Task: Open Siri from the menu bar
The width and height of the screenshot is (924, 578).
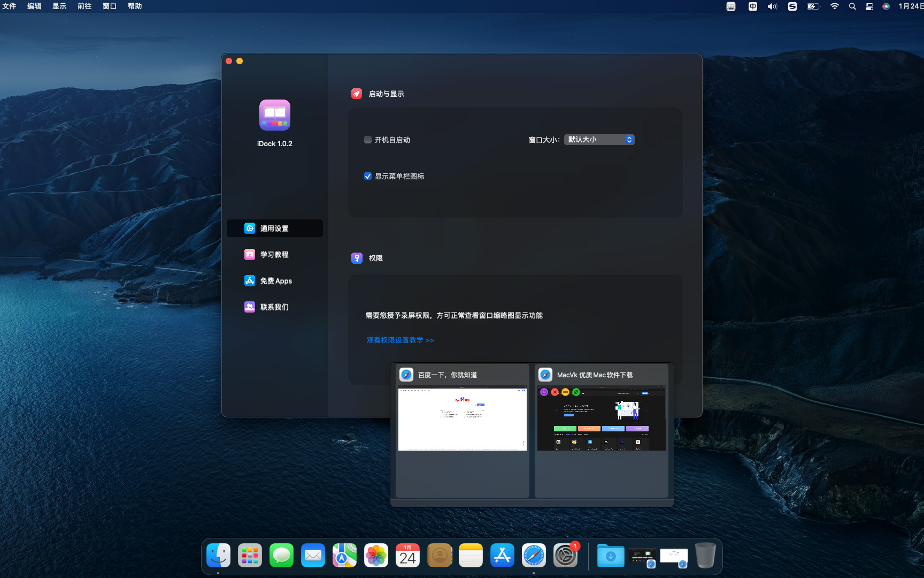Action: [x=886, y=6]
